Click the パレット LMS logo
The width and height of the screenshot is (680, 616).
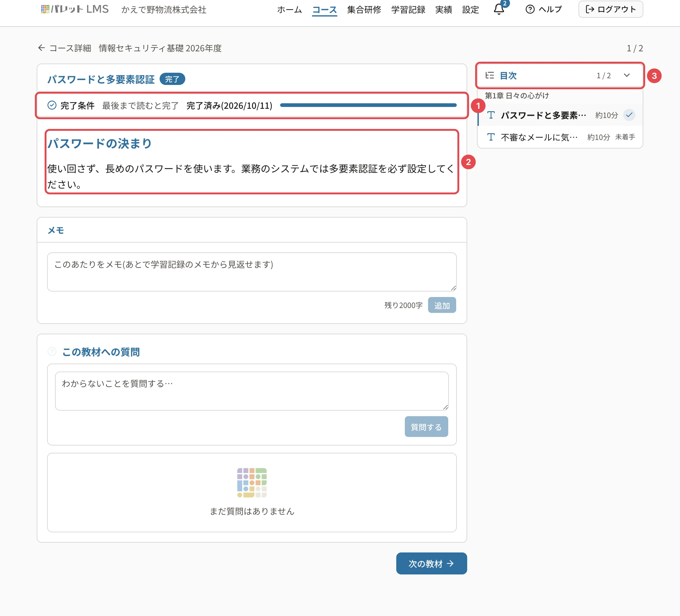[75, 9]
